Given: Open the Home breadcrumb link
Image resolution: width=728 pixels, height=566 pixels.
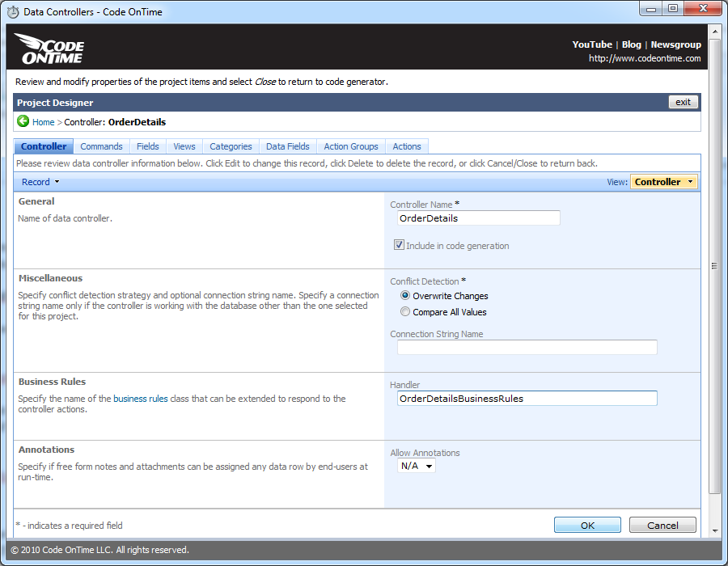Looking at the screenshot, I should click(x=43, y=122).
